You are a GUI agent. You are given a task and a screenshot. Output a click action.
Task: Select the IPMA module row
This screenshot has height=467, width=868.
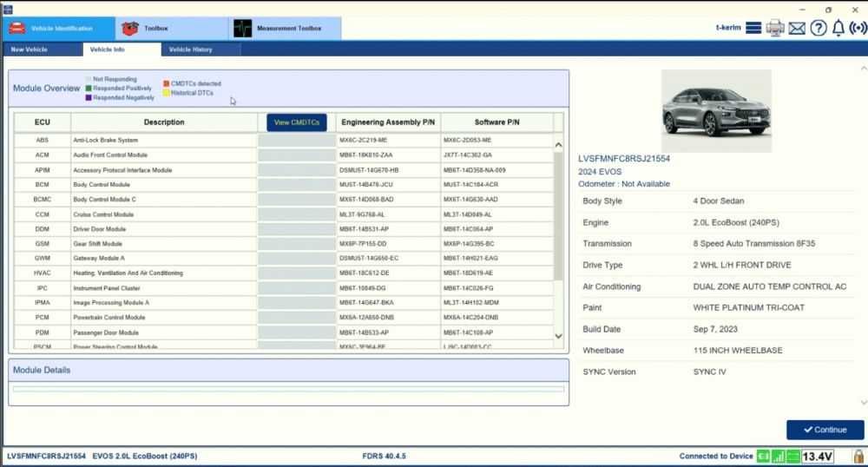tap(284, 303)
